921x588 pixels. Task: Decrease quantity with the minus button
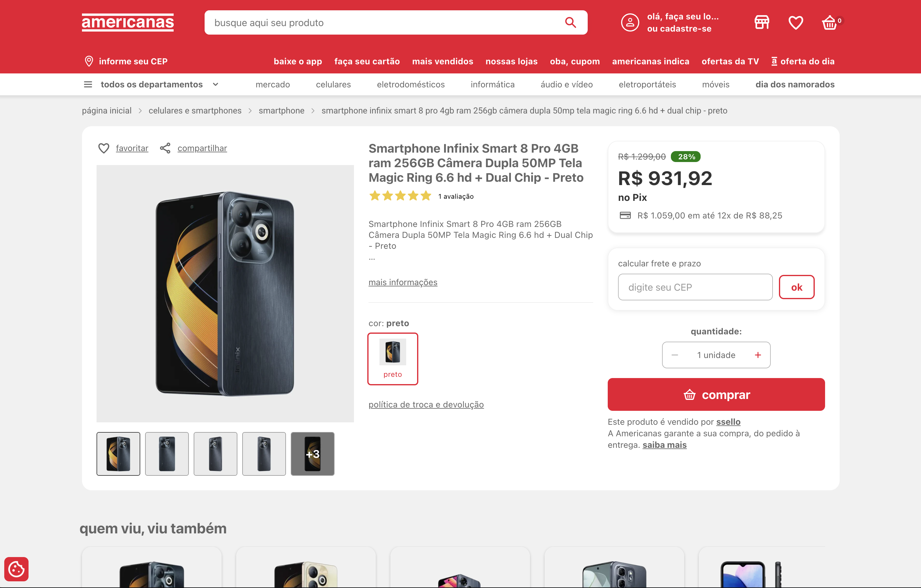click(x=675, y=355)
